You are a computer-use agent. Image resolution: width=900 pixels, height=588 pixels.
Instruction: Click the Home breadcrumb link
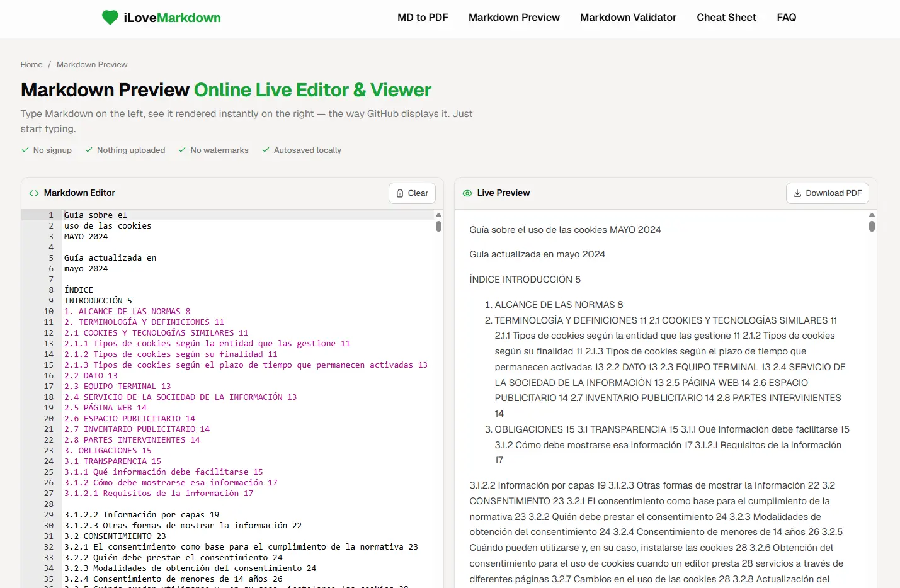[31, 65]
